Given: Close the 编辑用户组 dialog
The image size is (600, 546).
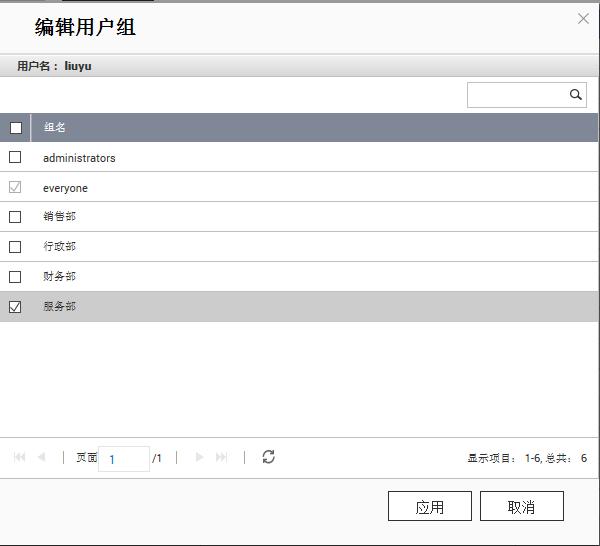Looking at the screenshot, I should (x=583, y=18).
